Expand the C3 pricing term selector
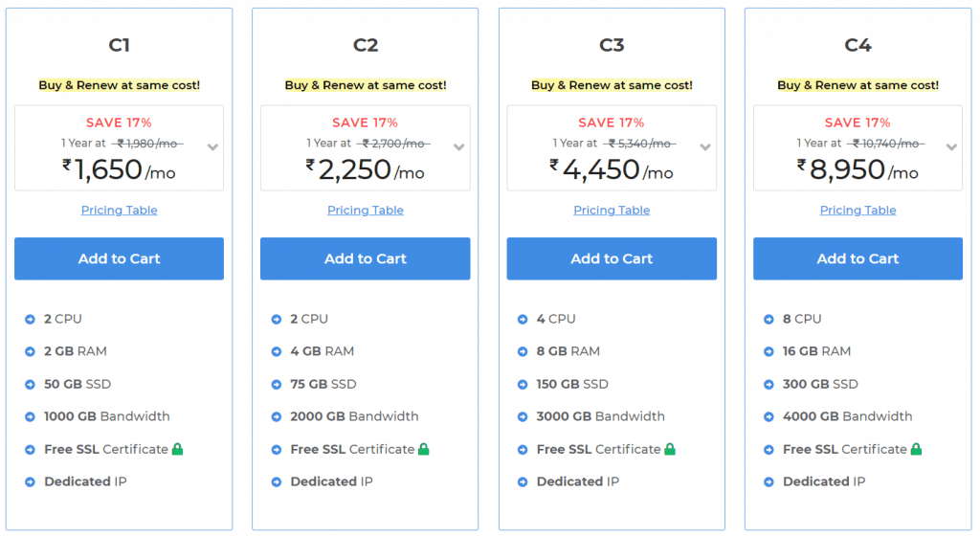 [x=705, y=147]
